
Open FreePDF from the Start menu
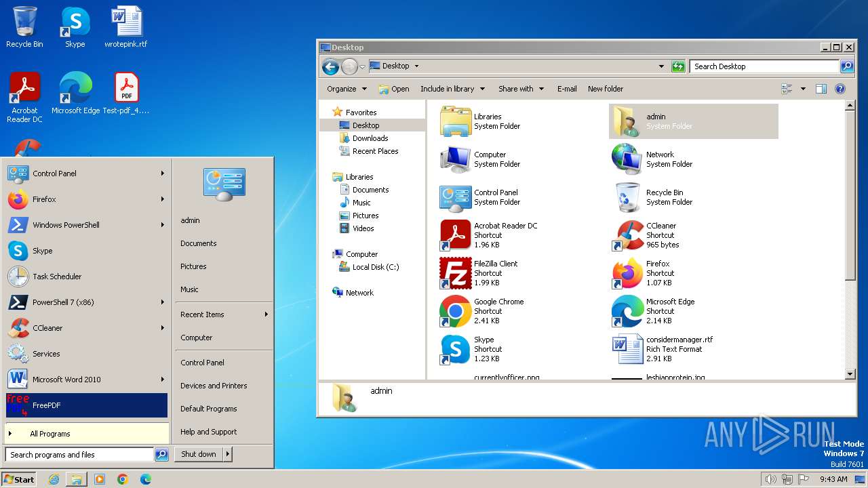point(86,405)
